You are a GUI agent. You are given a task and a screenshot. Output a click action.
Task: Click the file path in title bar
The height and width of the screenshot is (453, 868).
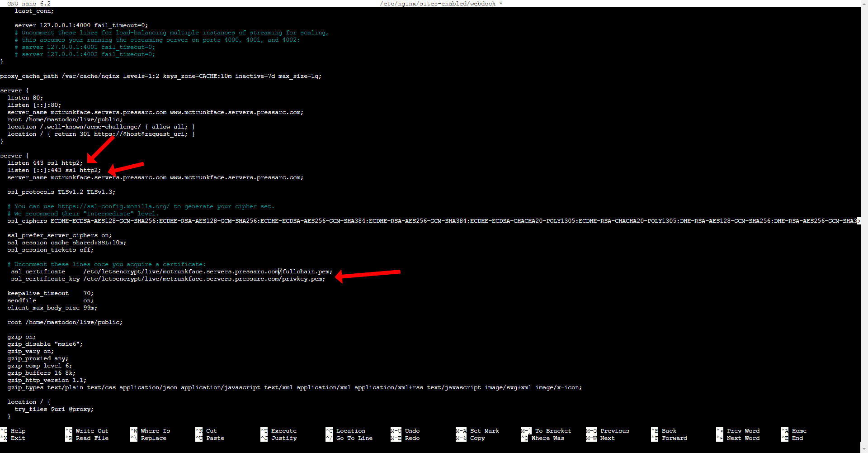point(438,4)
